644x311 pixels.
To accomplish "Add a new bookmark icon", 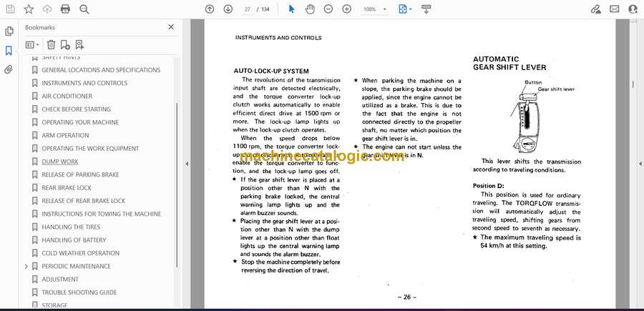I will [65, 45].
